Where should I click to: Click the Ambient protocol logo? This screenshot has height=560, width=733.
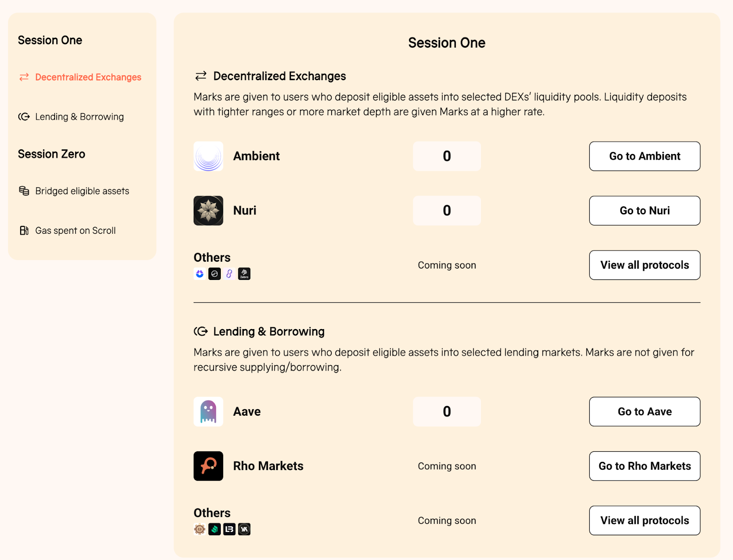pyautogui.click(x=208, y=156)
